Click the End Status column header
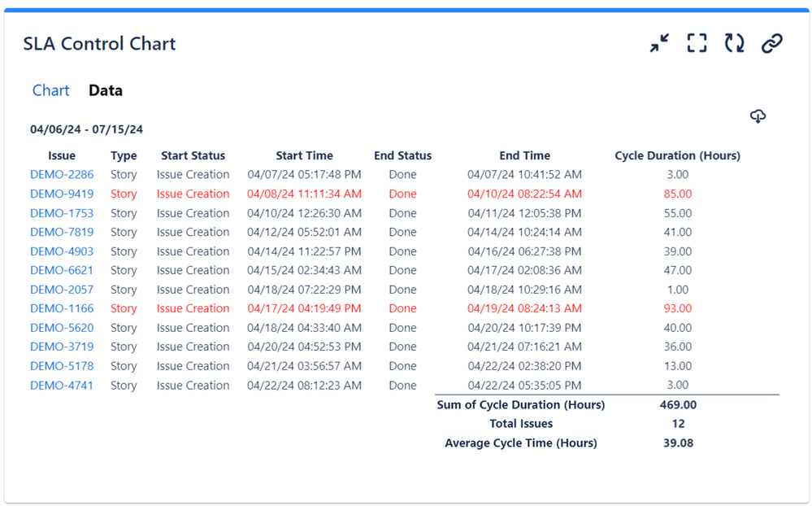The height and width of the screenshot is (506, 812). (403, 155)
